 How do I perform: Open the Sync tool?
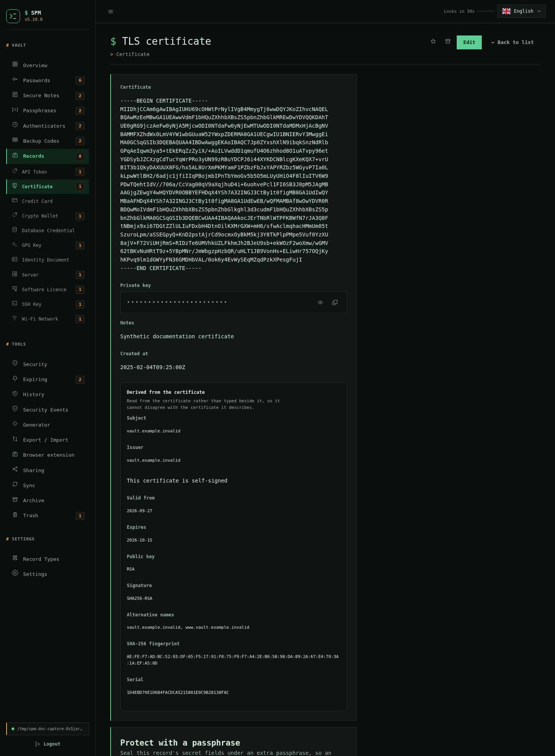[48, 486]
